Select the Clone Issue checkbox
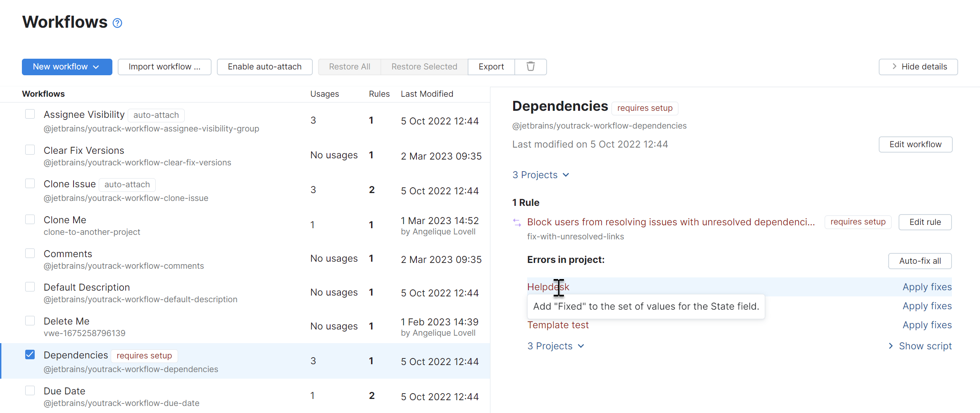 [x=30, y=183]
